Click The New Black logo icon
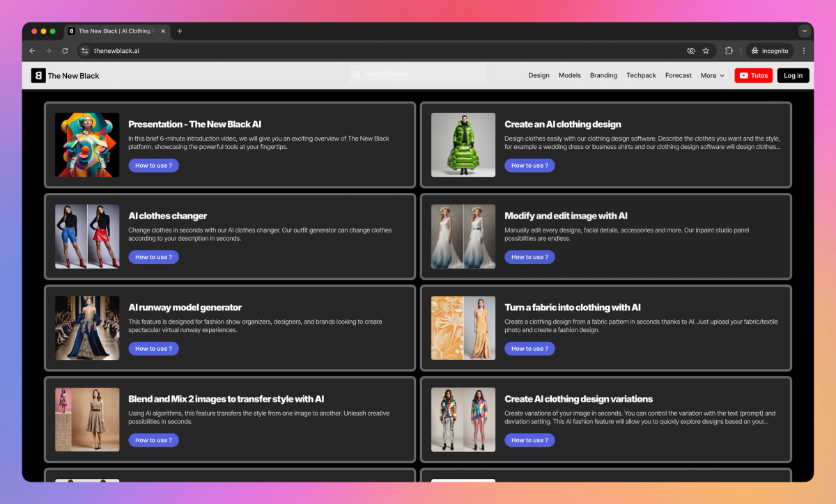This screenshot has height=504, width=836. coord(38,75)
